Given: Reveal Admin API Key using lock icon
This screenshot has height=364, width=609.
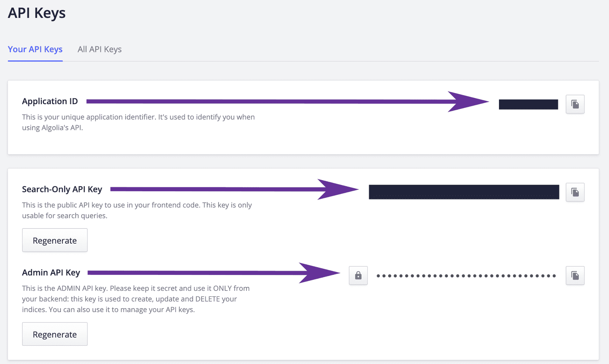Looking at the screenshot, I should (x=358, y=276).
